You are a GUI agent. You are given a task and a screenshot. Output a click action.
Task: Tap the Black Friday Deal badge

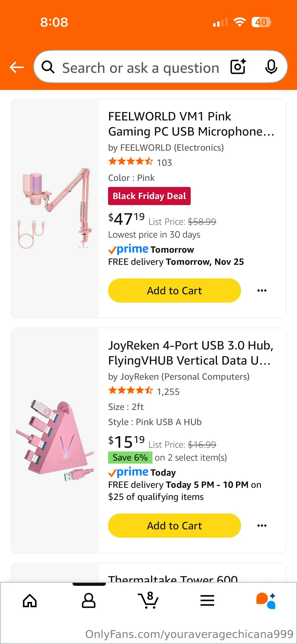(x=149, y=196)
